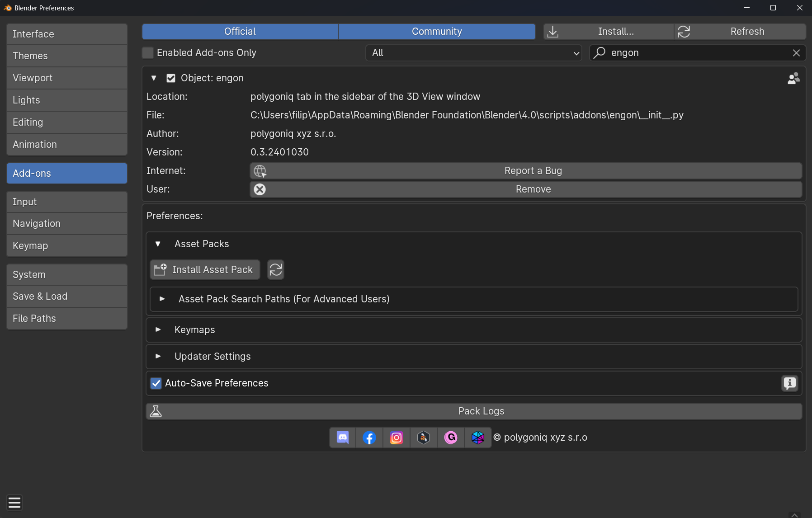Uncheck Auto-Save Preferences
812x518 pixels.
(x=156, y=383)
